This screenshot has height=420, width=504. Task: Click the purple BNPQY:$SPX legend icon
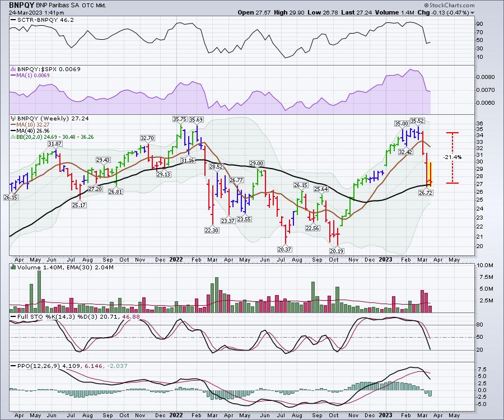(13, 69)
